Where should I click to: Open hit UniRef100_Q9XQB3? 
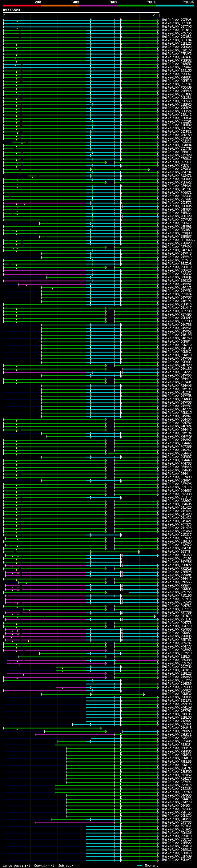[176, 37]
